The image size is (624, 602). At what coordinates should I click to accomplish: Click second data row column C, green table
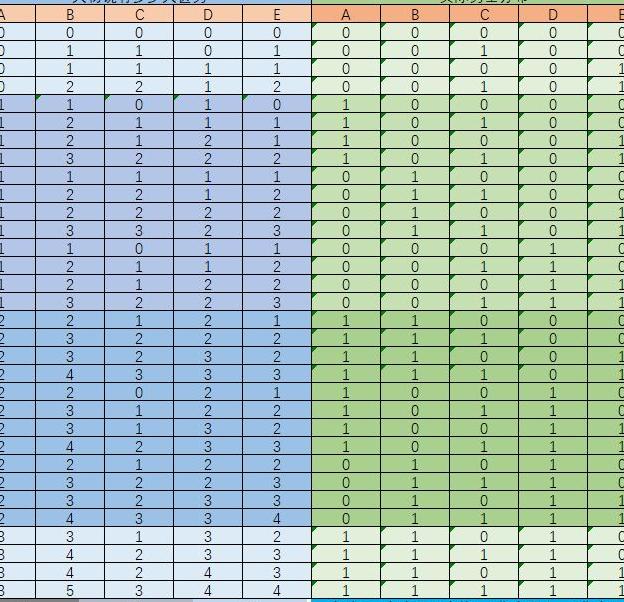pyautogui.click(x=485, y=50)
